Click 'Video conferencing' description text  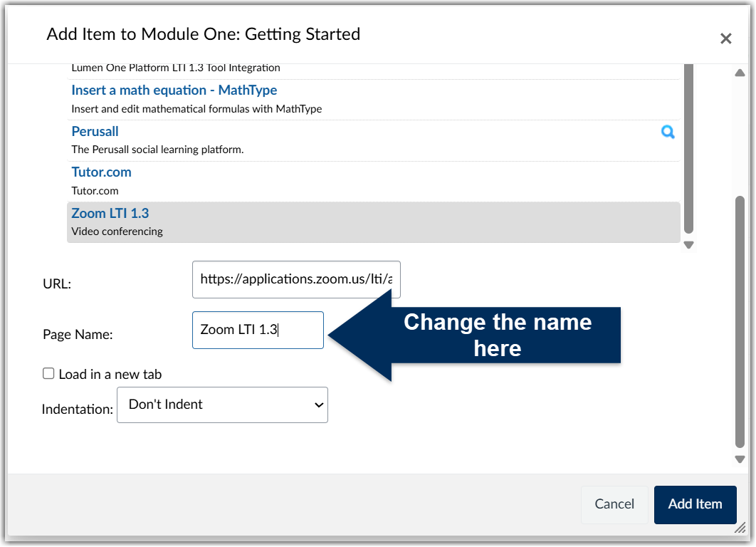(117, 231)
